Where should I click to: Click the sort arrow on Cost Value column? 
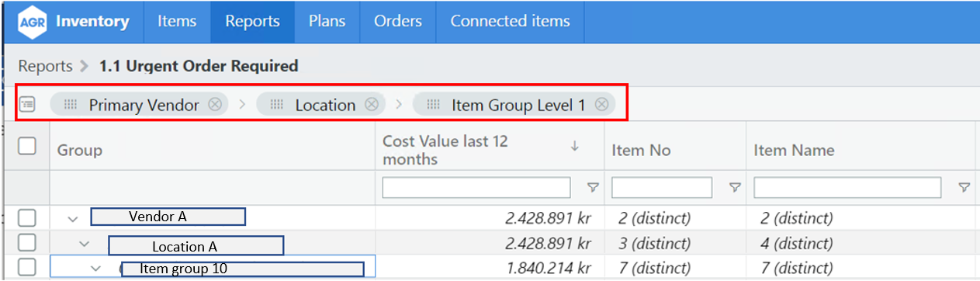(575, 145)
